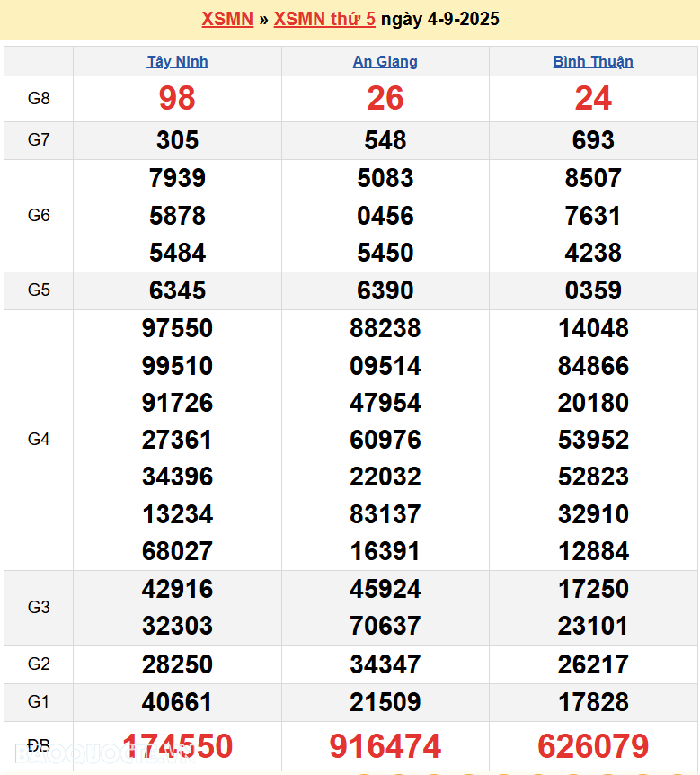
Task: Click An Giang special prize 916474
Action: tap(385, 746)
